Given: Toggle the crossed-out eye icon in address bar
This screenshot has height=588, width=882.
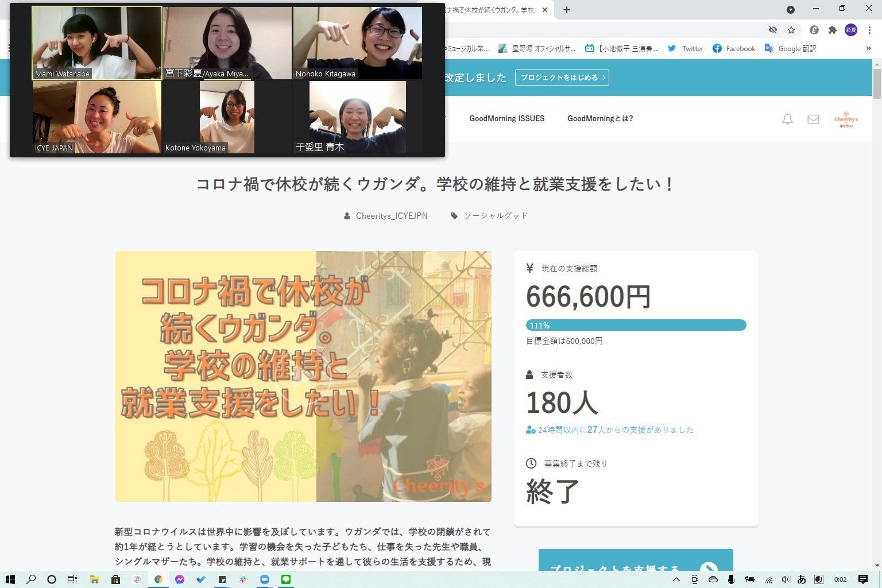Looking at the screenshot, I should point(773,30).
